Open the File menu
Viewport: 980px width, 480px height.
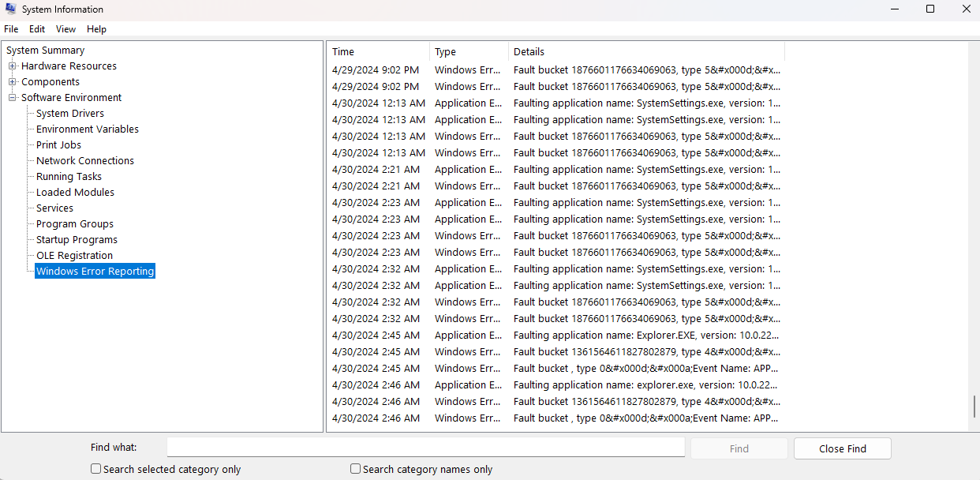tap(11, 29)
